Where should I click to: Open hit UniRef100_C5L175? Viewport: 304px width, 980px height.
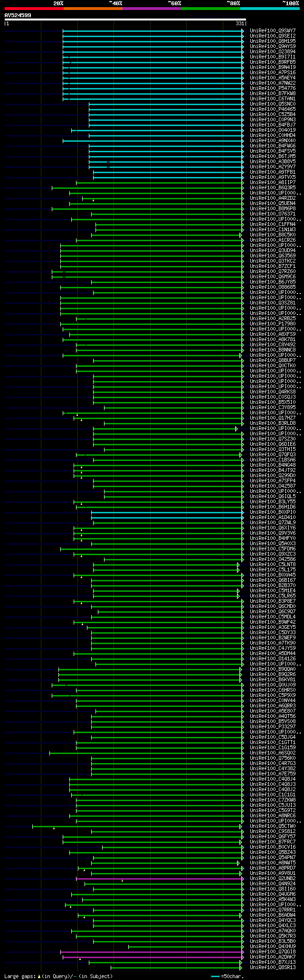273,570
